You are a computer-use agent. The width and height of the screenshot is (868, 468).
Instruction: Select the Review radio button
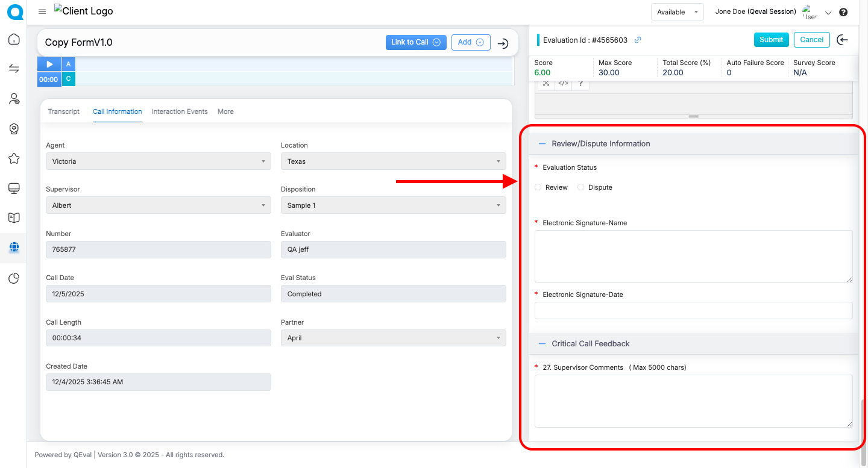click(538, 187)
